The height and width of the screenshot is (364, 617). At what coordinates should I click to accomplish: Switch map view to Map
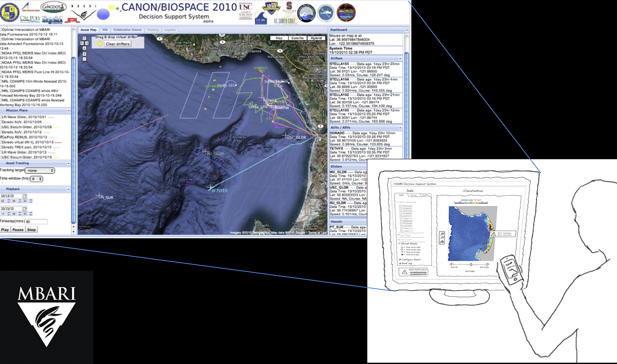pyautogui.click(x=279, y=38)
